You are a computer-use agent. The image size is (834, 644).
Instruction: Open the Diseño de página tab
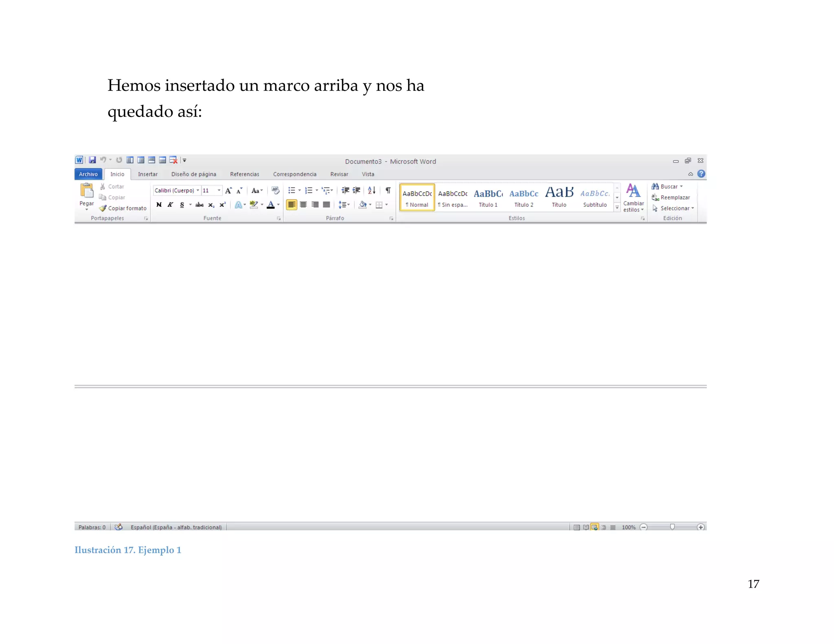(x=193, y=174)
